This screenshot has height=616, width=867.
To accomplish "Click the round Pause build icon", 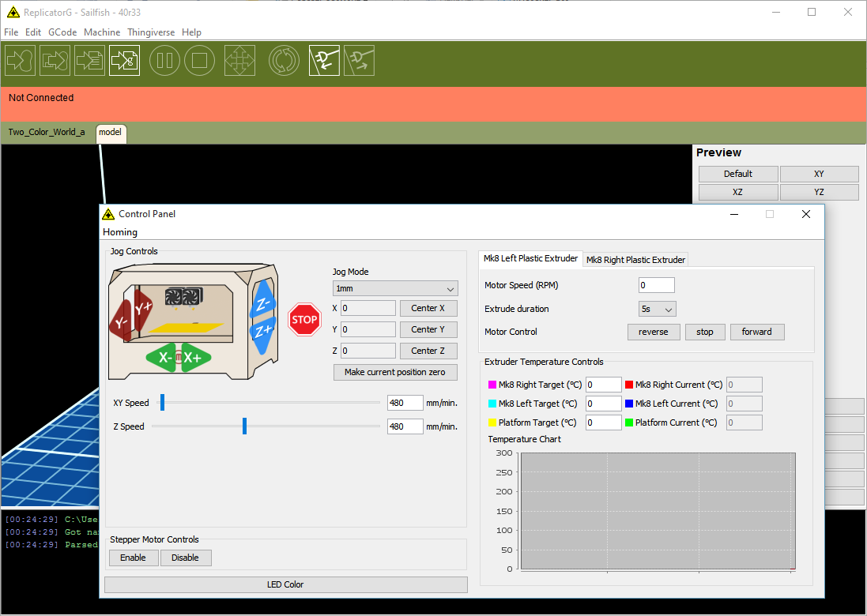I will pos(164,60).
